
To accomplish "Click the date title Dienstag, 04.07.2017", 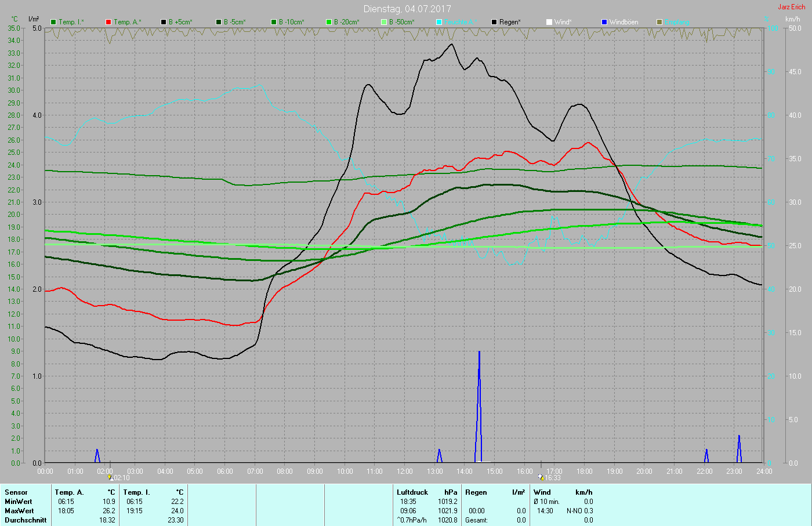I will tap(407, 9).
